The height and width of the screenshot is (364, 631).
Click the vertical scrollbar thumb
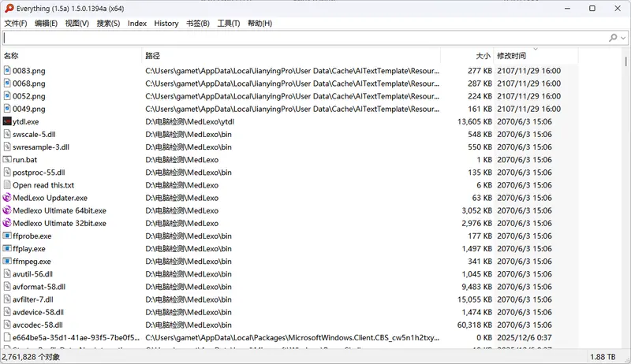click(626, 61)
